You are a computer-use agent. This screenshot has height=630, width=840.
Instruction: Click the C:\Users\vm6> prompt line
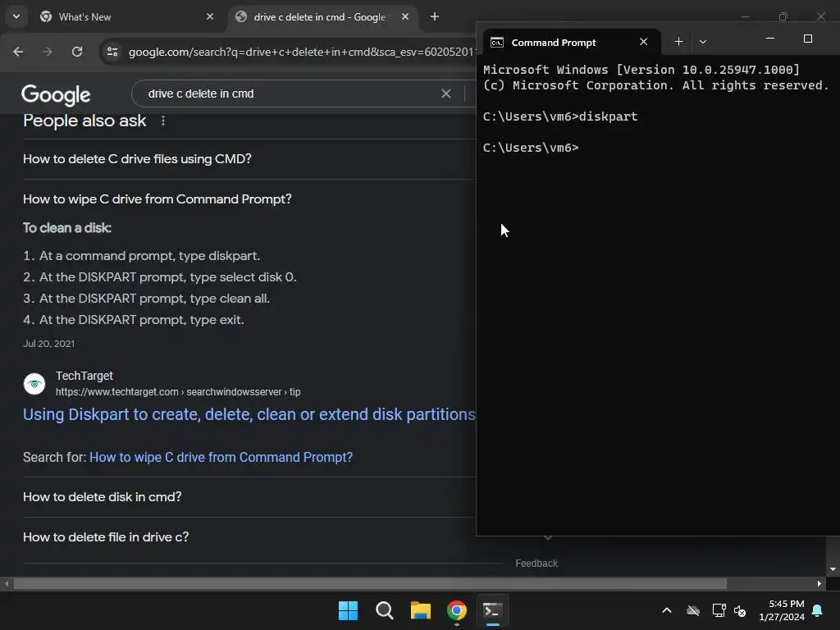click(531, 148)
